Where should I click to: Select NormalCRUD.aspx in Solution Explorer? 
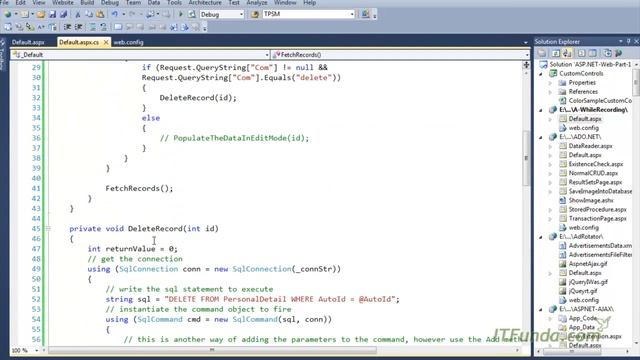tap(593, 173)
